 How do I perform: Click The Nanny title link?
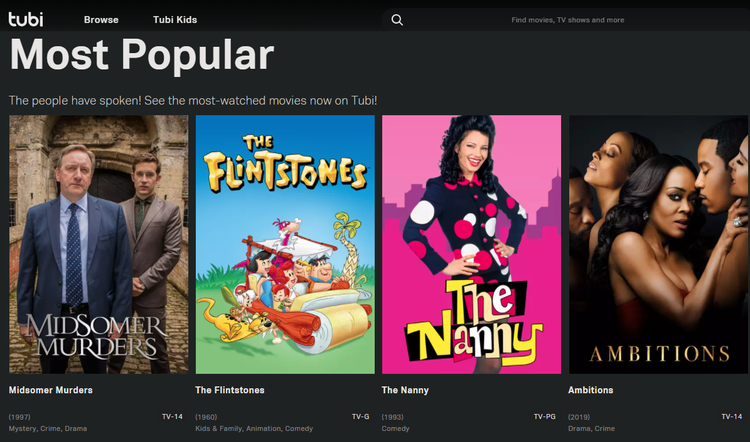click(405, 390)
